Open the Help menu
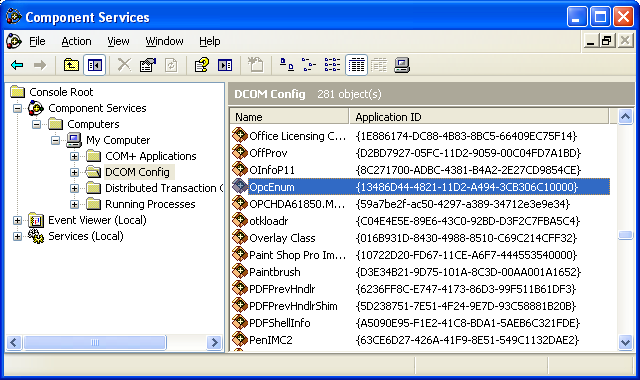Screen dimensions: 640x380 210,41
